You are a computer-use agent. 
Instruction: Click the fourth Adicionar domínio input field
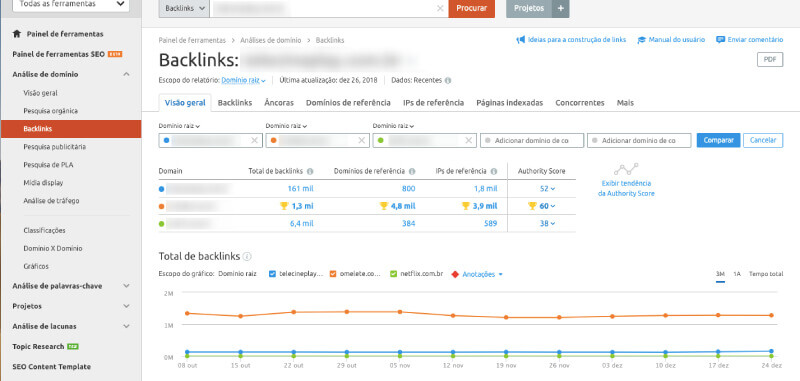click(x=532, y=140)
